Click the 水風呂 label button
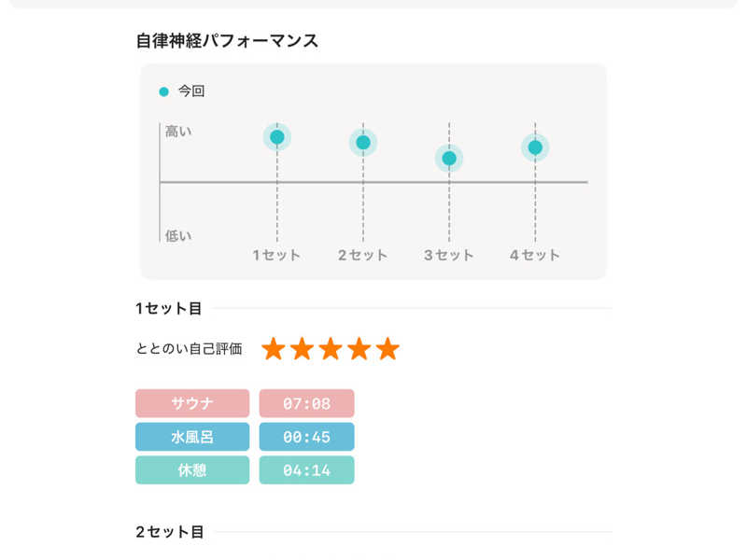The width and height of the screenshot is (747, 560). click(x=192, y=437)
